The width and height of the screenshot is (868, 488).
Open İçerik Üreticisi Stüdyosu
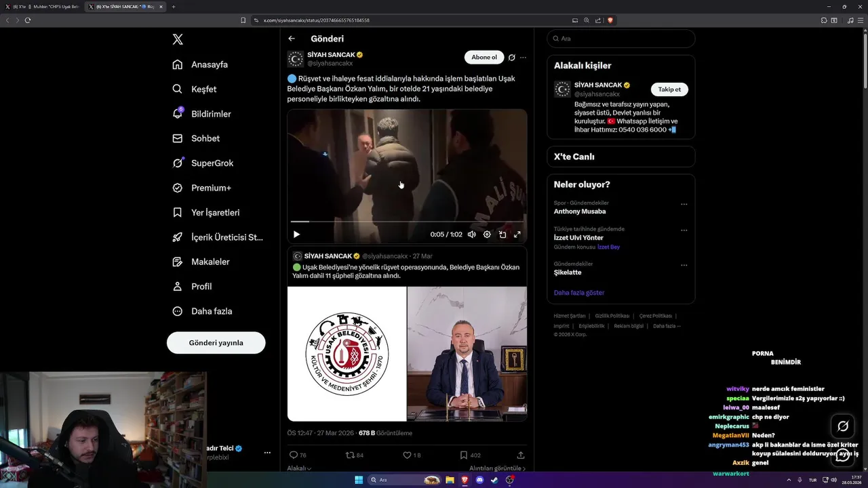point(218,237)
